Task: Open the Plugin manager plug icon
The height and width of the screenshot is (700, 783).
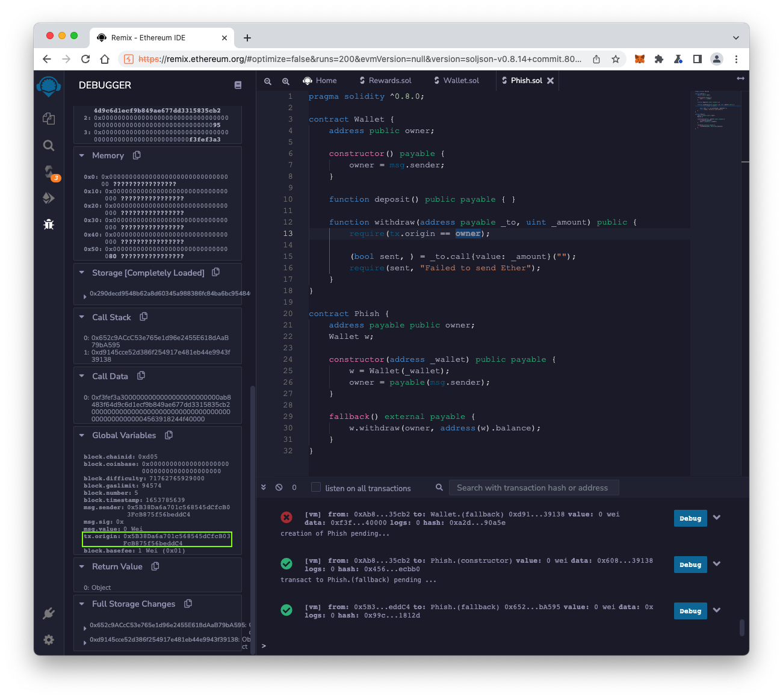Action: click(49, 613)
